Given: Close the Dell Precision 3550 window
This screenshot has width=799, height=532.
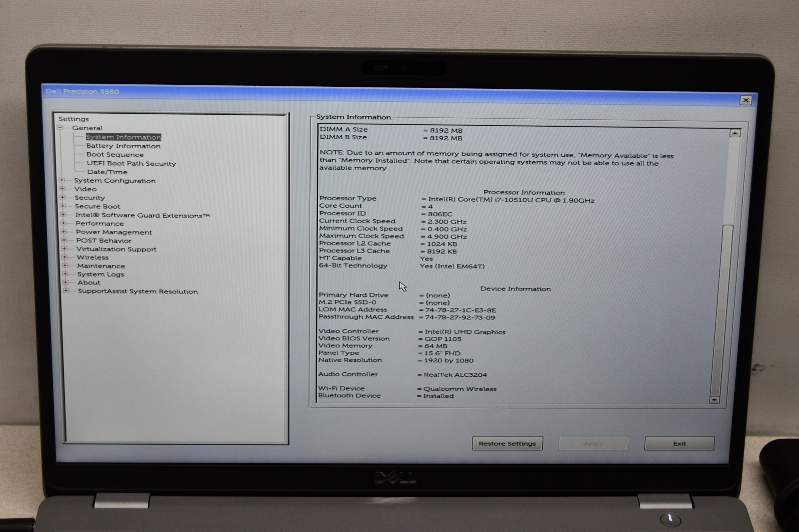Looking at the screenshot, I should click(x=746, y=100).
